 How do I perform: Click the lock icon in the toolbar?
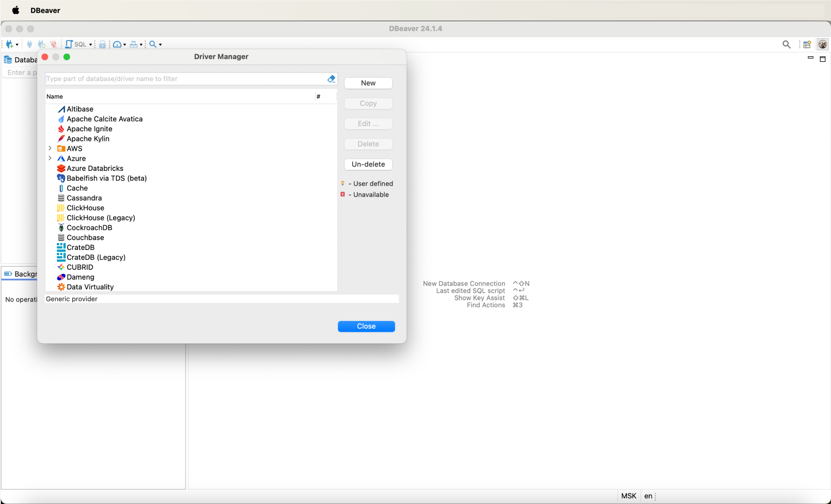coord(102,44)
